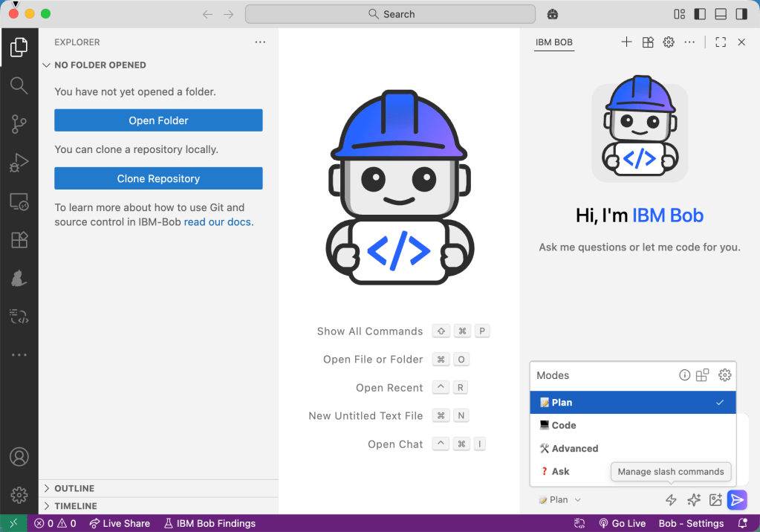Click the Search icon in activity bar
The height and width of the screenshot is (532, 760).
coord(19,85)
